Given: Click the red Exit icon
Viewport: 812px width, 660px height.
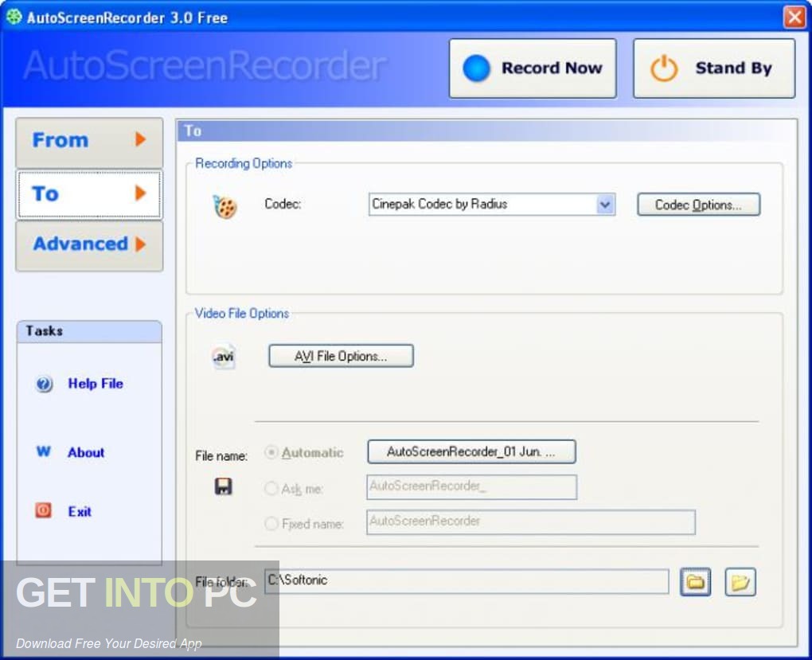Looking at the screenshot, I should tap(43, 510).
